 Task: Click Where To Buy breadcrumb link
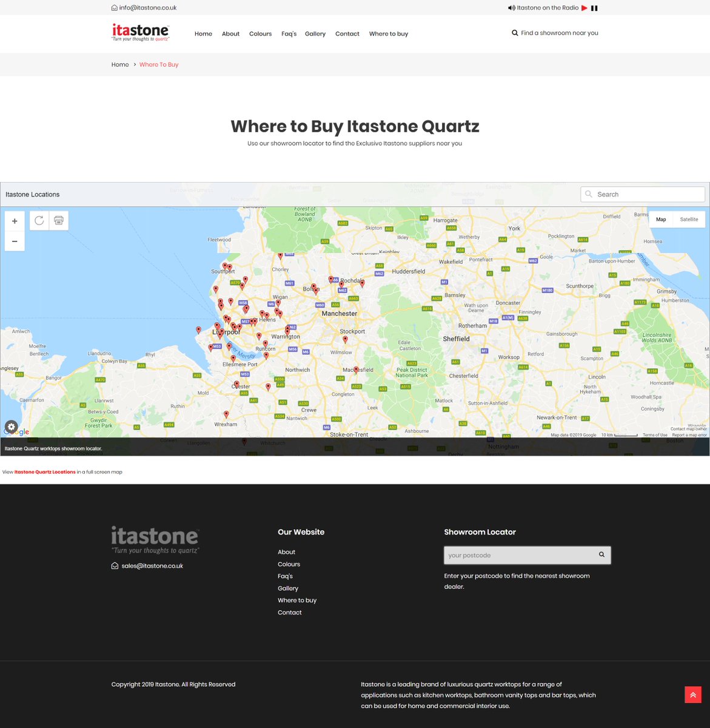coord(159,64)
